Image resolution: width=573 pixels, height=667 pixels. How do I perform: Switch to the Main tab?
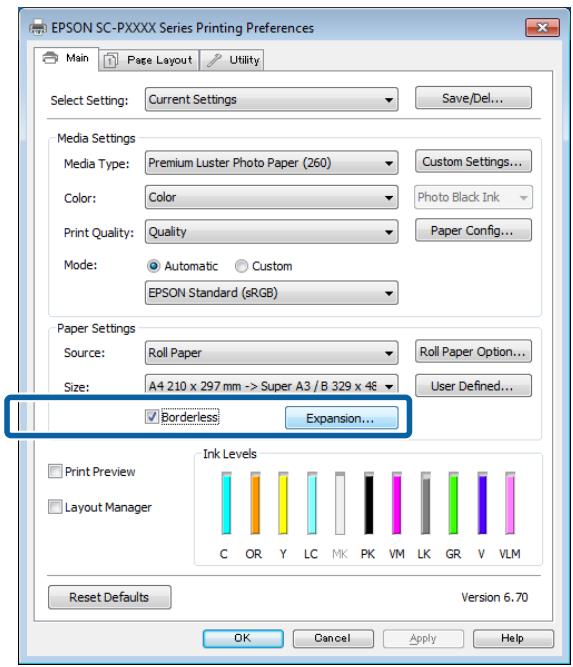point(66,58)
